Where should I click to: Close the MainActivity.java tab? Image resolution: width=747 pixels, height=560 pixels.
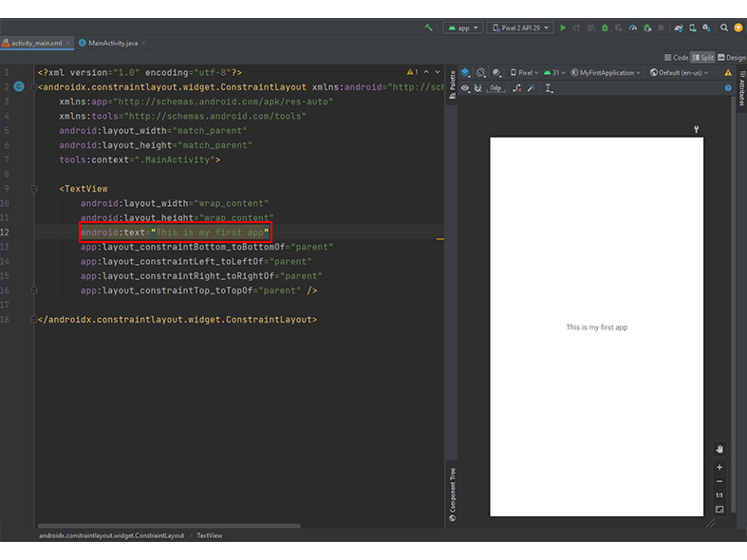click(143, 43)
